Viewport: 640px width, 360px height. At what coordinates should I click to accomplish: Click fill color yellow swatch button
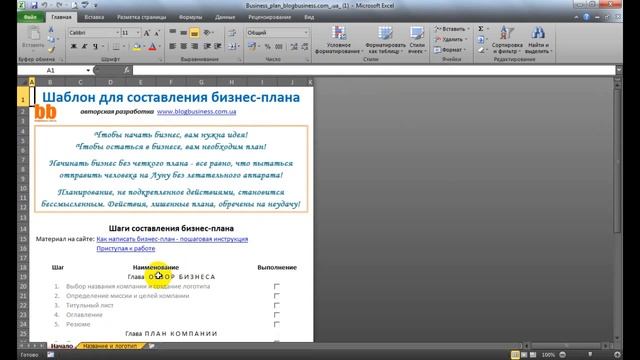click(x=136, y=47)
